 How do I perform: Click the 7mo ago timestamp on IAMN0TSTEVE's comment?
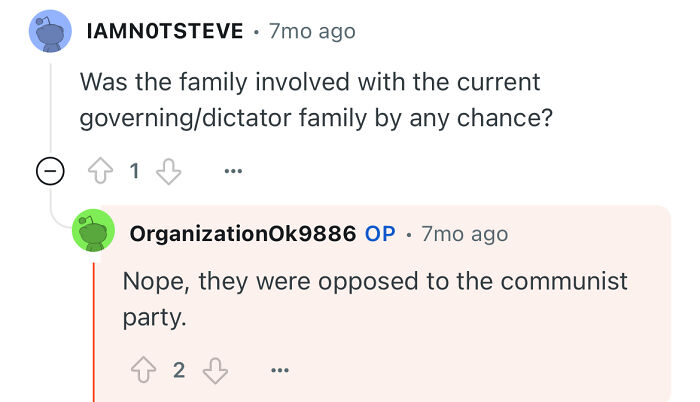(312, 32)
